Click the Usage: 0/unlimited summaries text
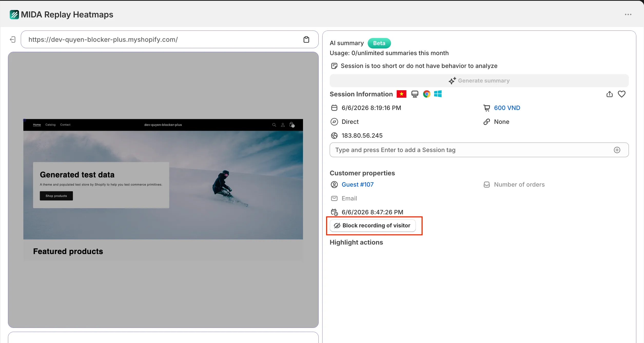The height and width of the screenshot is (343, 644). point(389,53)
